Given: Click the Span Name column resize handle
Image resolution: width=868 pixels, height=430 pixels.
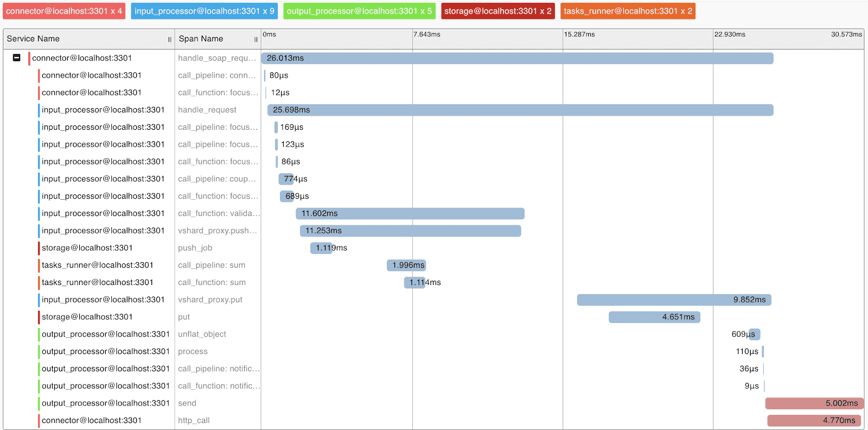Looking at the screenshot, I should [256, 39].
